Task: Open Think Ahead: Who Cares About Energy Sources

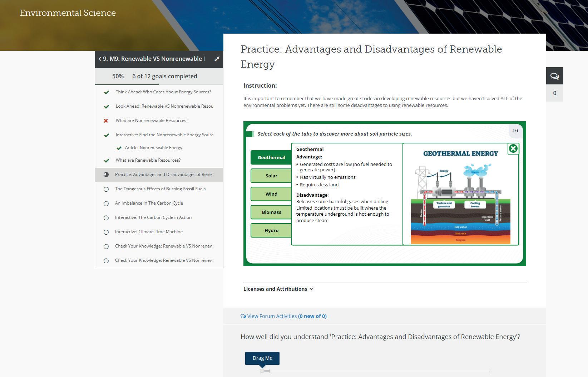Action: point(163,92)
